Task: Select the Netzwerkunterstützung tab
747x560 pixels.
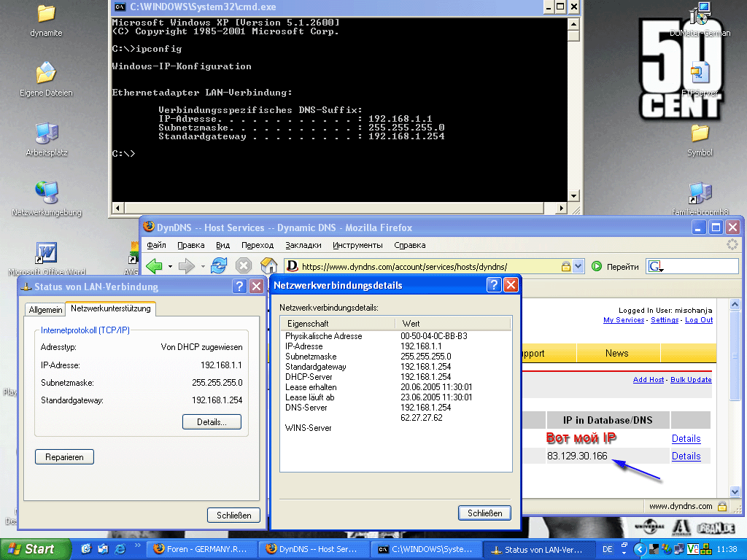Action: tap(111, 308)
